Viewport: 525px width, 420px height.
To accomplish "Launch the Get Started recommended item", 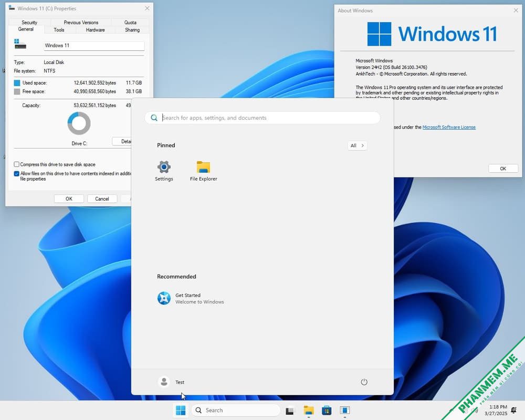I will tap(190, 298).
